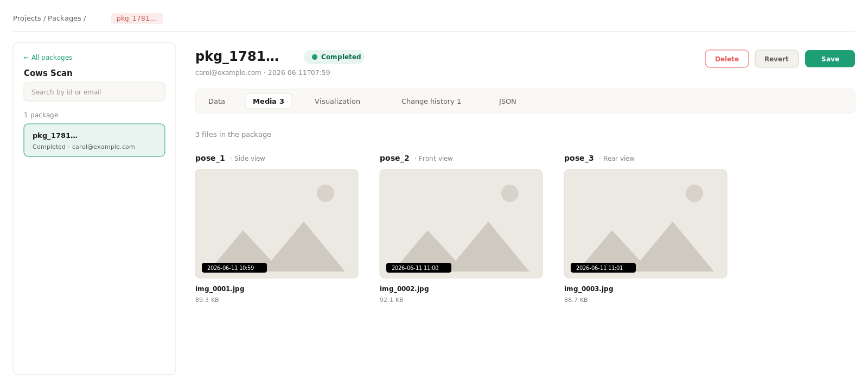
Task: Click the 88.7 KB file size
Action: click(576, 300)
